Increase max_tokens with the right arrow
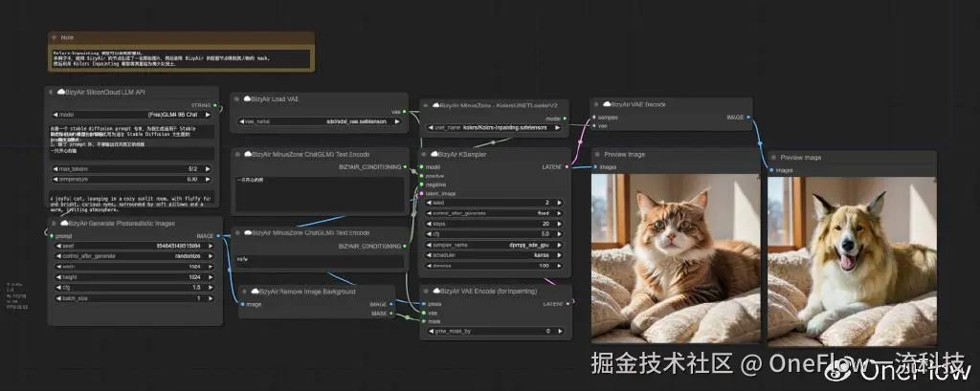This screenshot has width=980, height=391. coord(208,168)
